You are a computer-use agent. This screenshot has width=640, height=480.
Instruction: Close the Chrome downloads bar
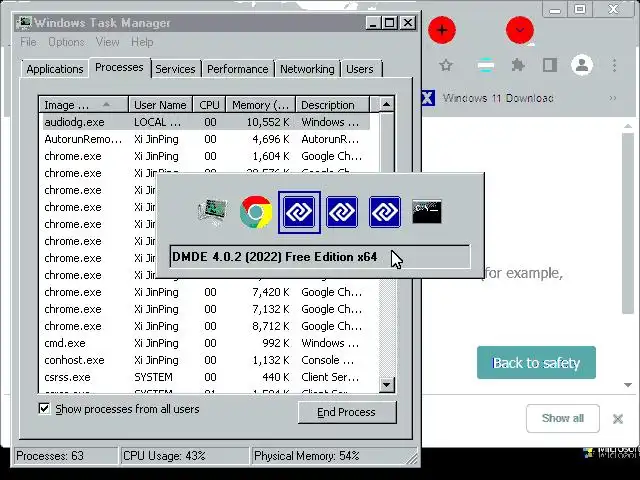(618, 419)
